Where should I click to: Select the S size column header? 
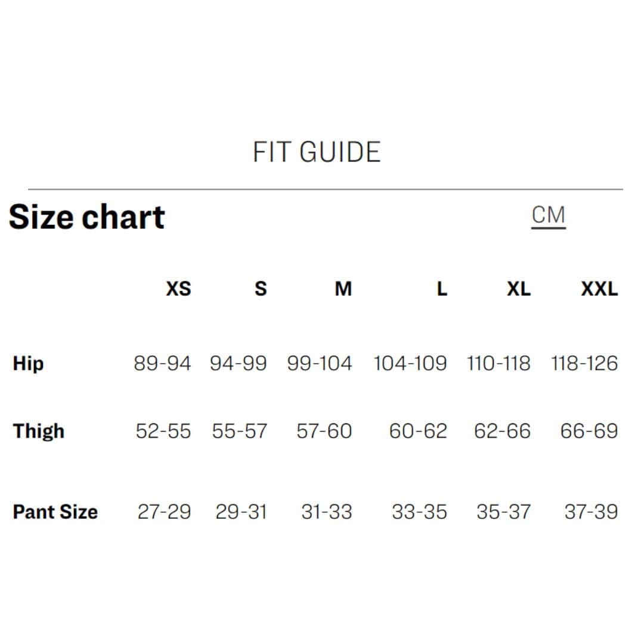point(261,289)
